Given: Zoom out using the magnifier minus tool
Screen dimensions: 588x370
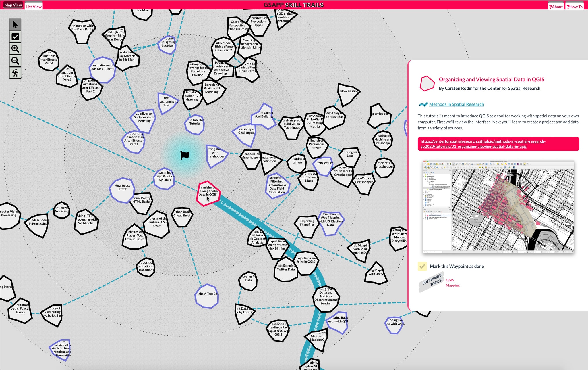Looking at the screenshot, I should (15, 61).
